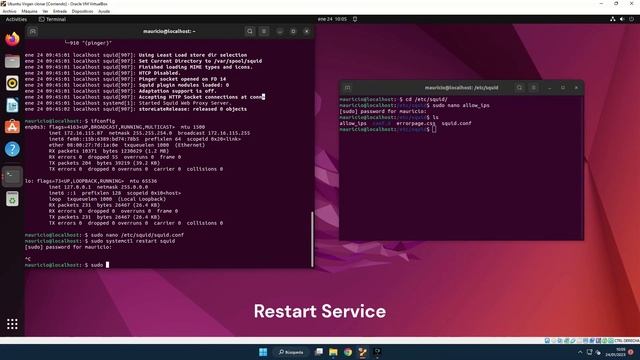Click the search icon in /etc/squid terminal
The image size is (640, 360).
click(519, 88)
